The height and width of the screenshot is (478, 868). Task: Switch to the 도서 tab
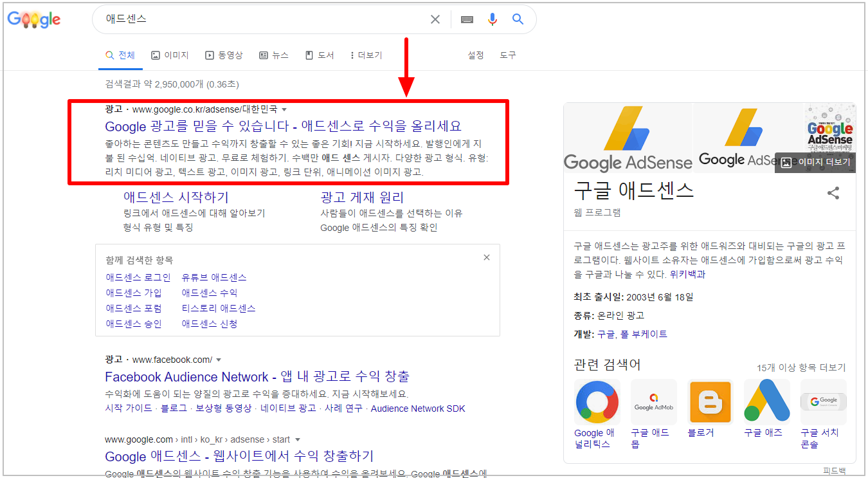[320, 55]
